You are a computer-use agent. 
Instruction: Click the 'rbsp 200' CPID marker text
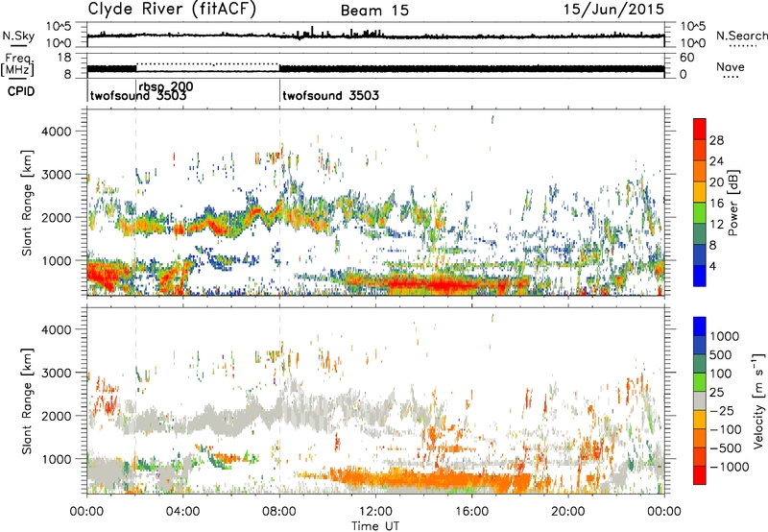point(166,86)
